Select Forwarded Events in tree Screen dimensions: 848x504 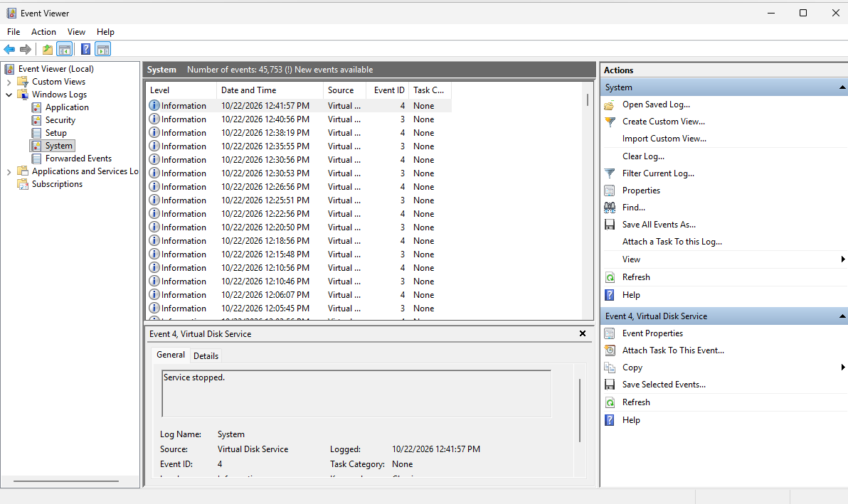78,159
